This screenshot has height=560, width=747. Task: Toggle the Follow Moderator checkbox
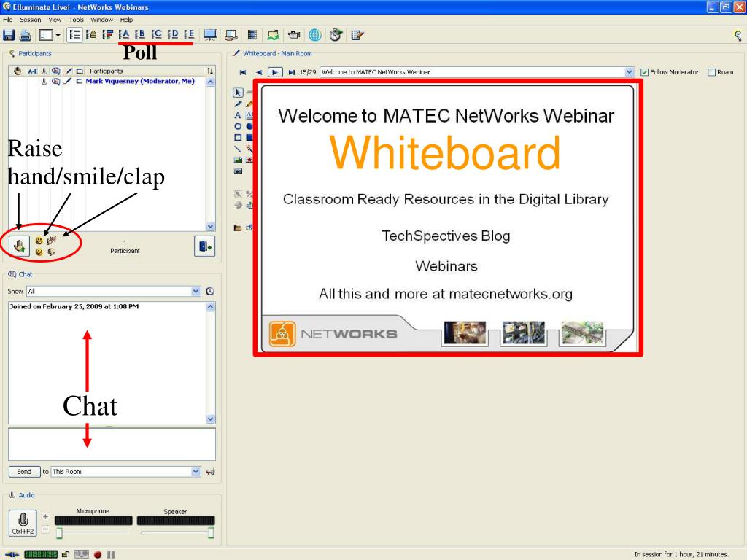[645, 72]
